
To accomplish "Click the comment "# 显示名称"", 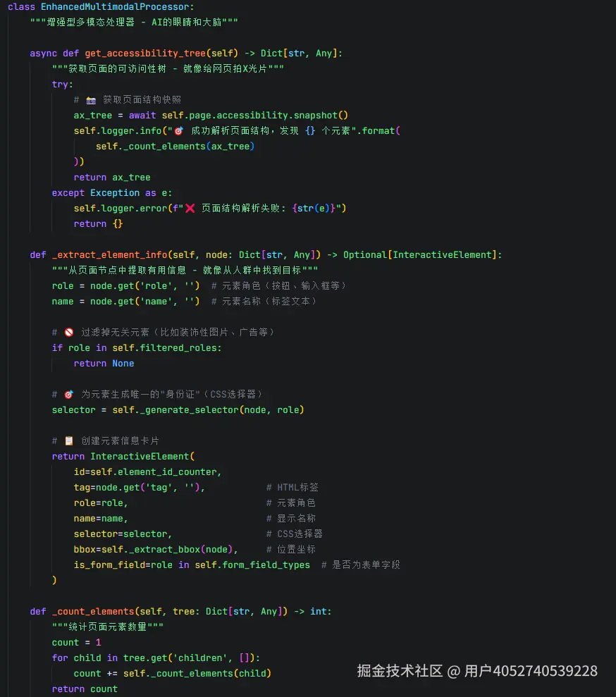I will (291, 519).
